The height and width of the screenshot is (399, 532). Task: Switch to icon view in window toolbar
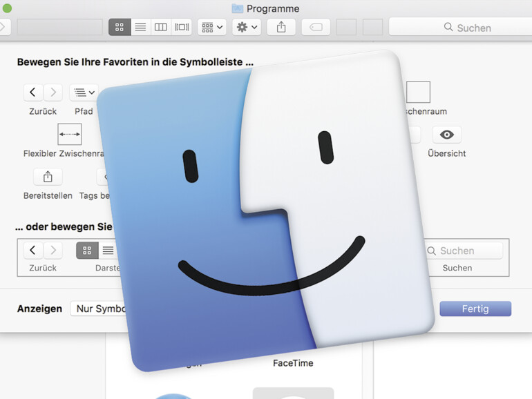(x=120, y=27)
